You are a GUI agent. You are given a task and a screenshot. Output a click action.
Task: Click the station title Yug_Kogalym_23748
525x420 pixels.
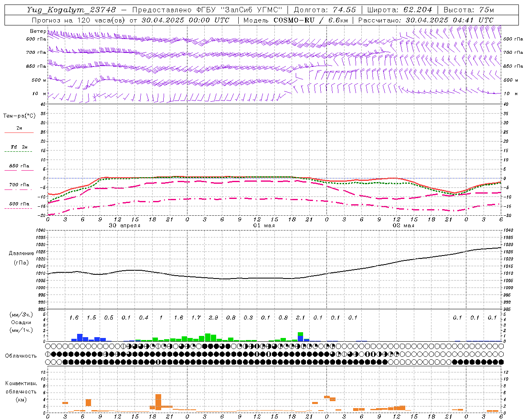71,10
